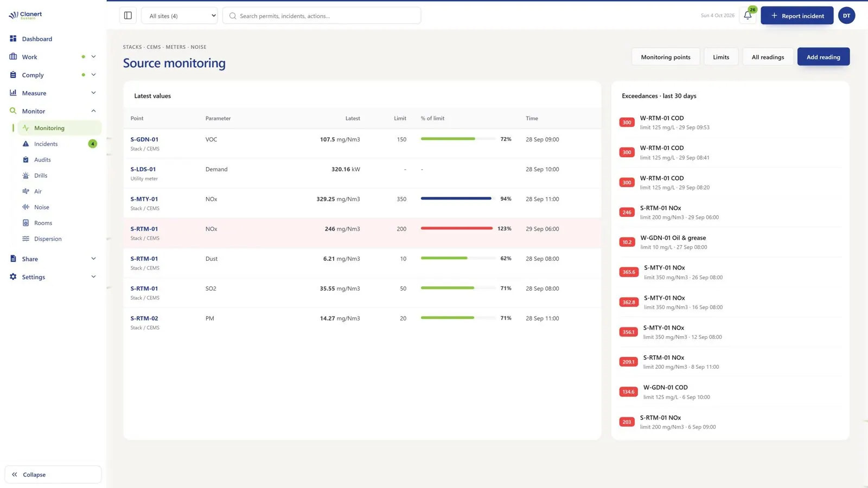
Task: Collapse the Monitor section chevron
Action: pos(93,111)
